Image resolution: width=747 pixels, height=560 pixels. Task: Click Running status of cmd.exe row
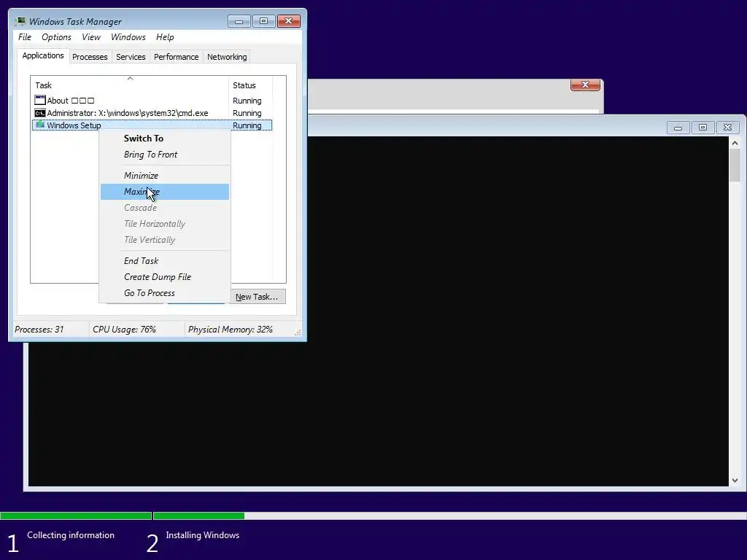point(247,113)
